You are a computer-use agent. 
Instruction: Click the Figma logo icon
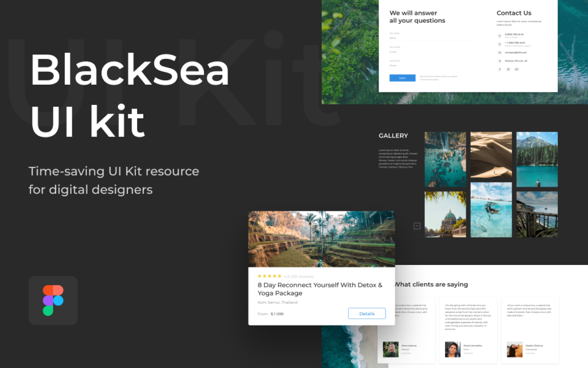coord(53,300)
